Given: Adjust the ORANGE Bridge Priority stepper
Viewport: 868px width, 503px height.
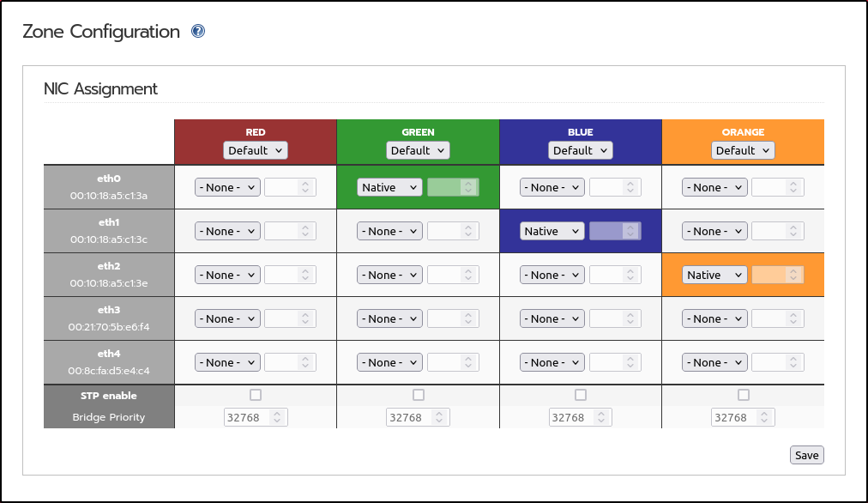Looking at the screenshot, I should point(764,417).
